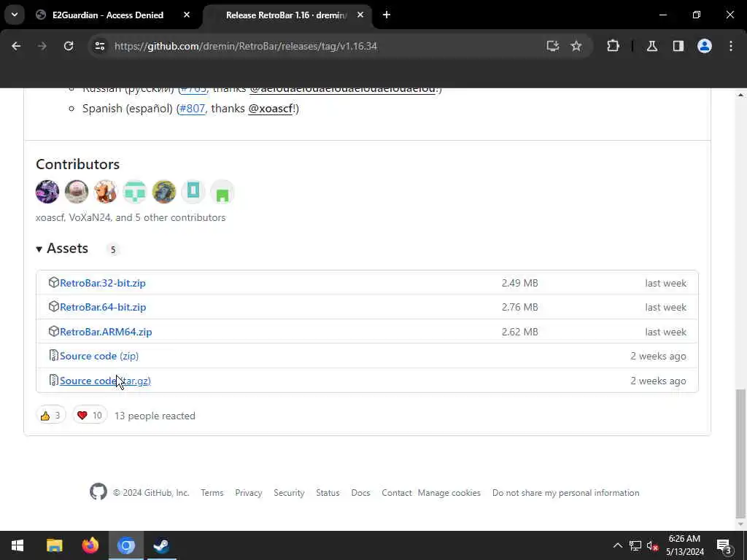Image resolution: width=747 pixels, height=560 pixels.
Task: React with the heart button
Action: (90, 415)
